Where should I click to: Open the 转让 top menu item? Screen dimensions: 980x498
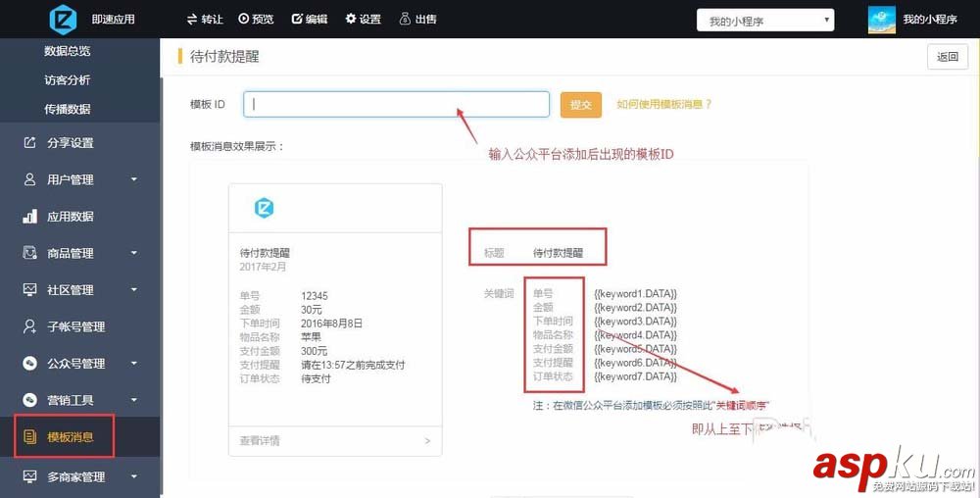[205, 20]
